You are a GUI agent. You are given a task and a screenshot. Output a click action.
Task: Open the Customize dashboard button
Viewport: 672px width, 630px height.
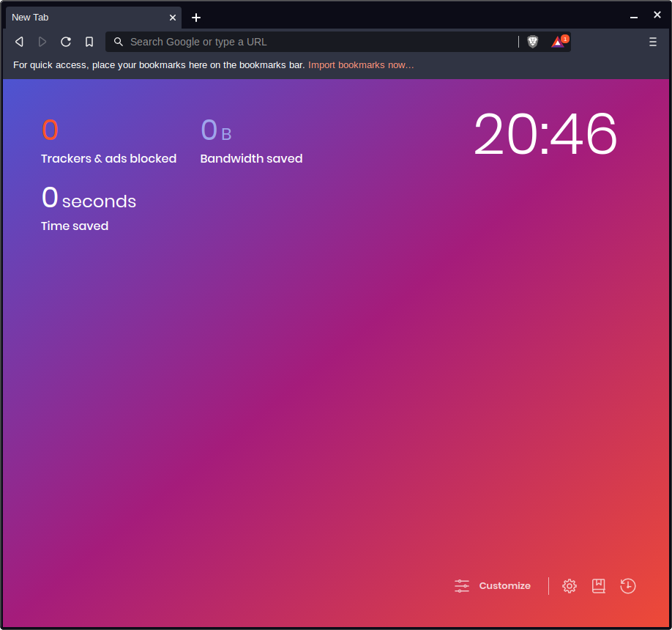(493, 586)
